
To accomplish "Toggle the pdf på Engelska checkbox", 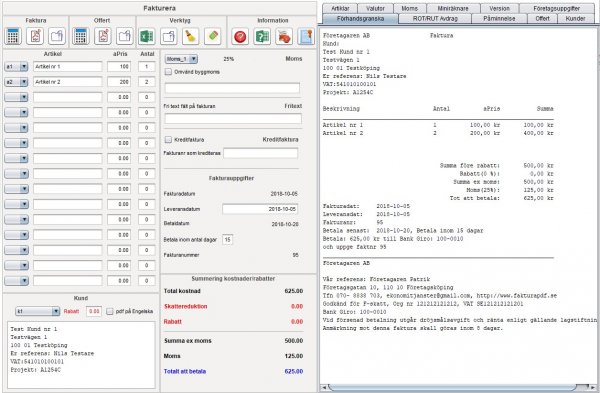I will [x=109, y=311].
